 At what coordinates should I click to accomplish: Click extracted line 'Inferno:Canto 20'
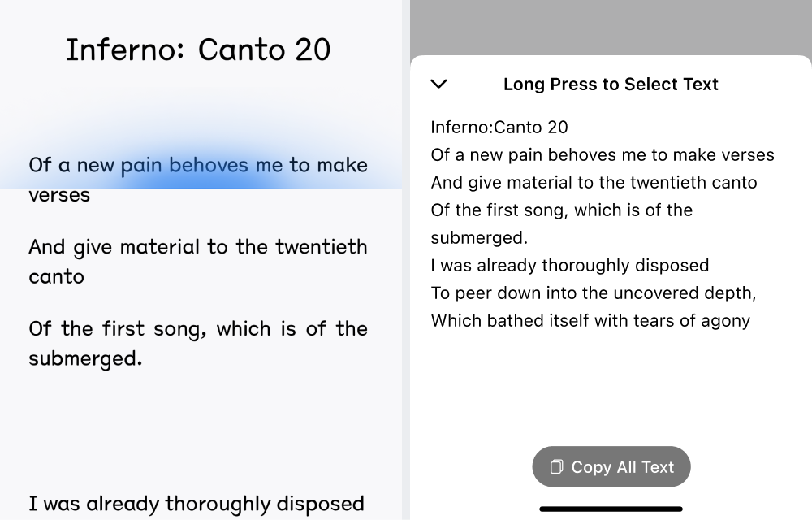tap(499, 127)
